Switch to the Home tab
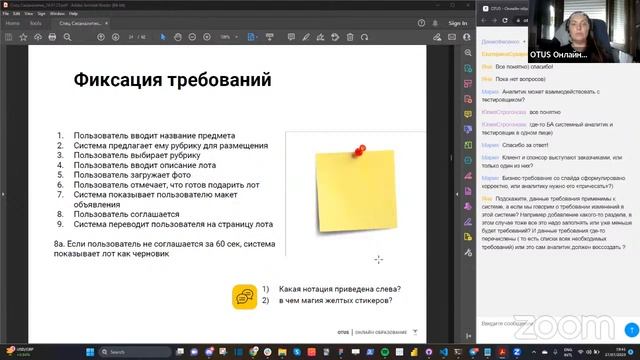640x360 pixels. pyautogui.click(x=13, y=23)
